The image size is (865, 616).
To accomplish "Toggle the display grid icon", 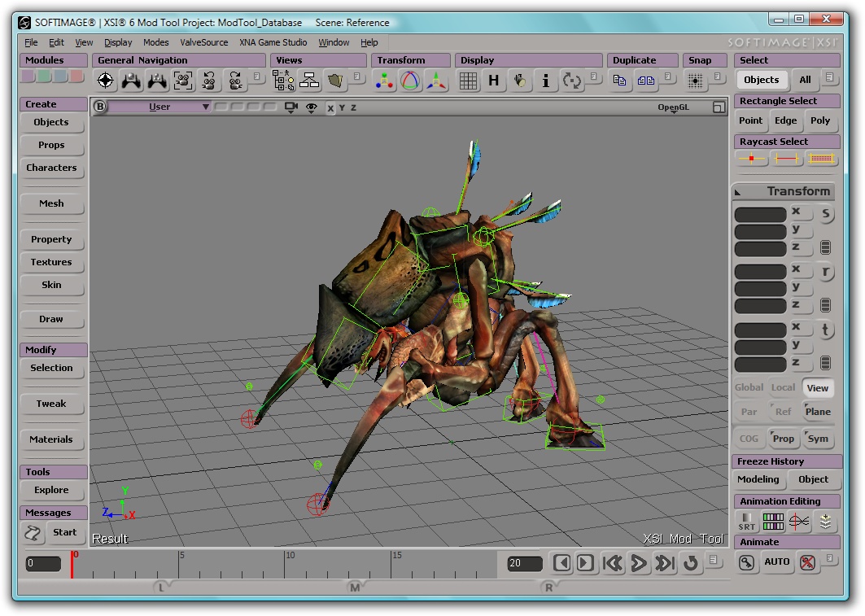I will pos(468,80).
